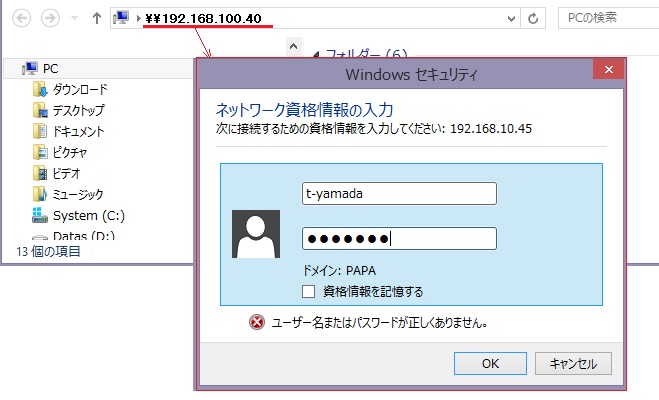Click the computer icon in address bar

[x=121, y=18]
